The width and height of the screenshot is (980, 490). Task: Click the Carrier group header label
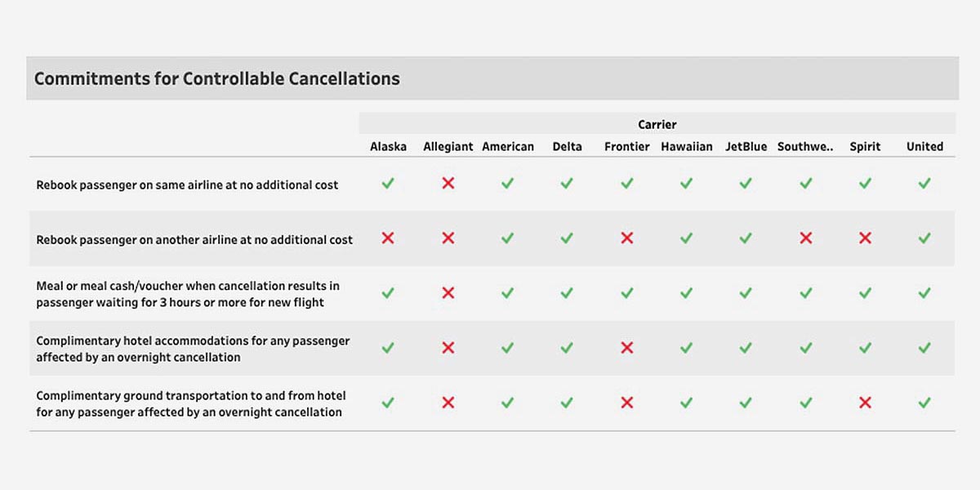[x=657, y=125]
